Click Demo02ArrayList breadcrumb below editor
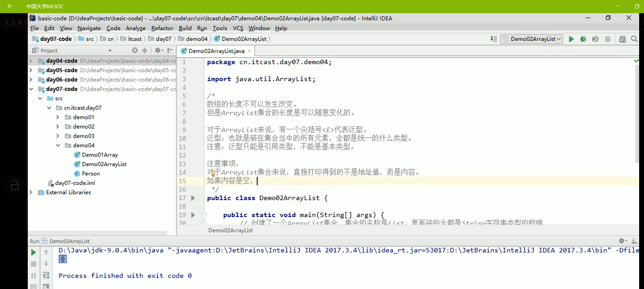 pos(231,230)
